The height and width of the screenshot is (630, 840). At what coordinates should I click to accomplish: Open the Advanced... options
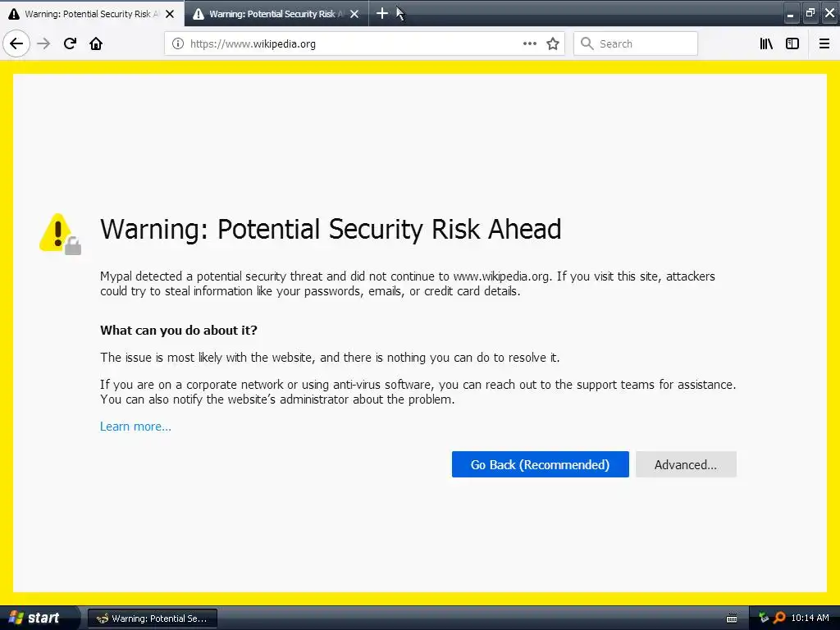[x=686, y=464]
